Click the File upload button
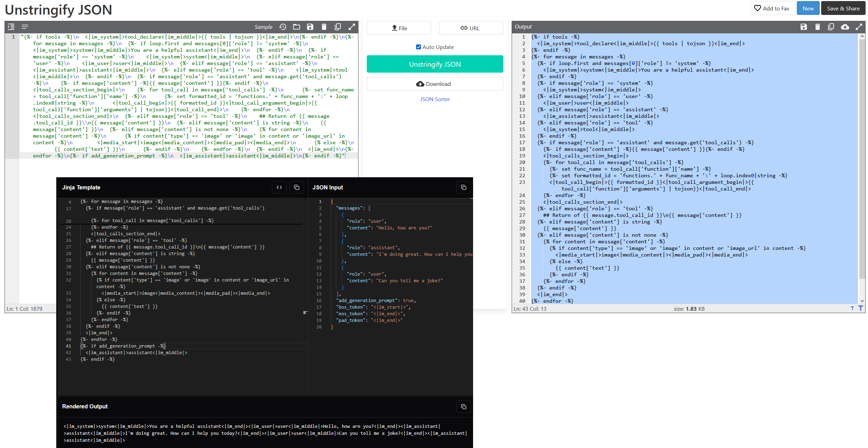This screenshot has height=448, width=868. click(399, 28)
